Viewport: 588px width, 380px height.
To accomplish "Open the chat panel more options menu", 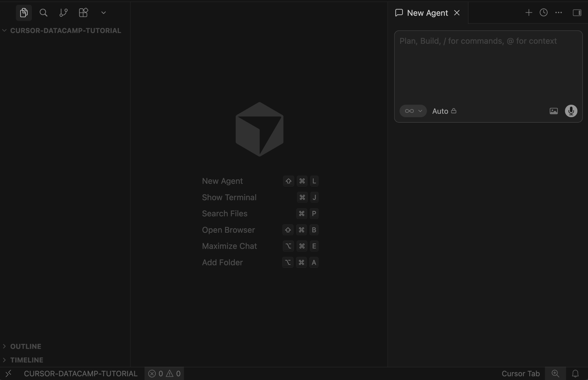I will pos(558,13).
